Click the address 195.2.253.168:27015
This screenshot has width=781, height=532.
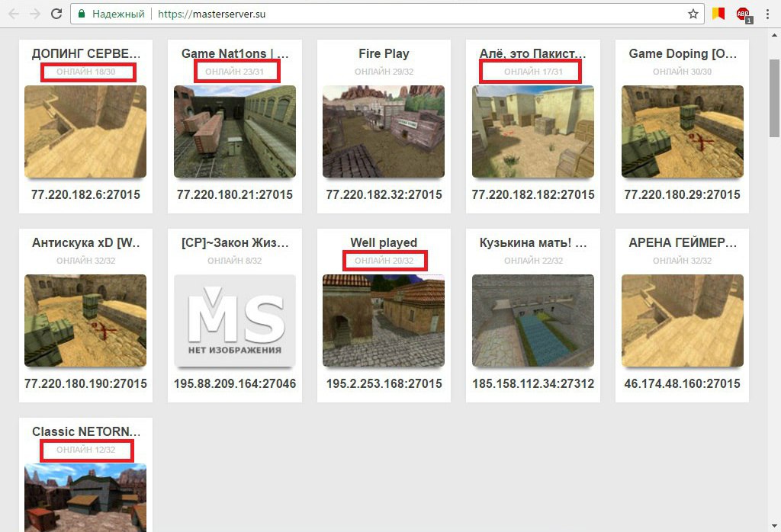tap(384, 383)
